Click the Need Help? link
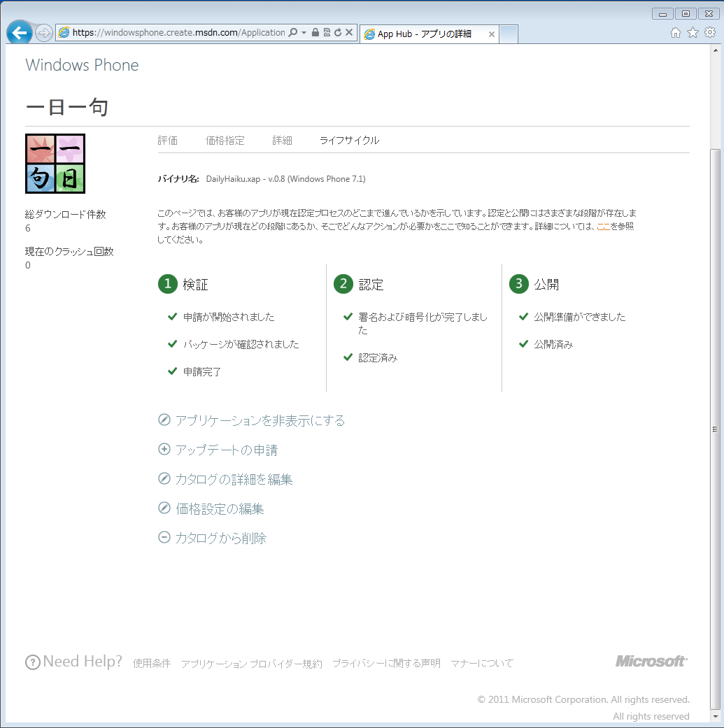This screenshot has height=728, width=724. (83, 661)
